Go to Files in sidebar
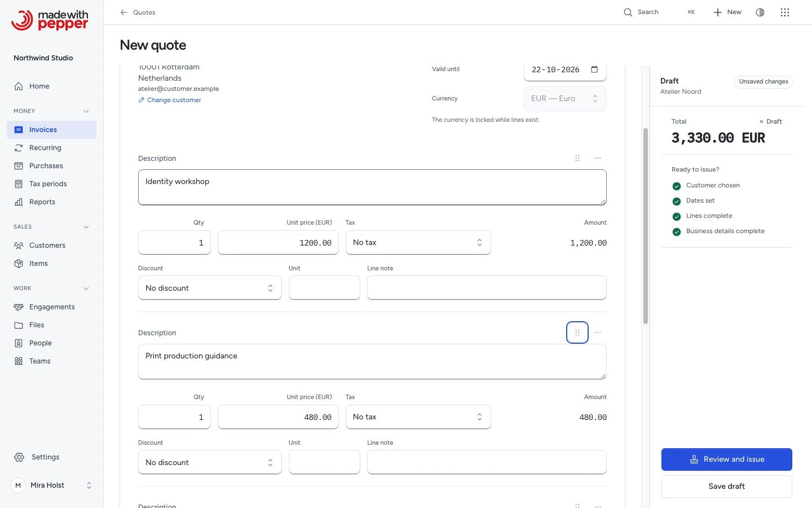 coord(52,325)
